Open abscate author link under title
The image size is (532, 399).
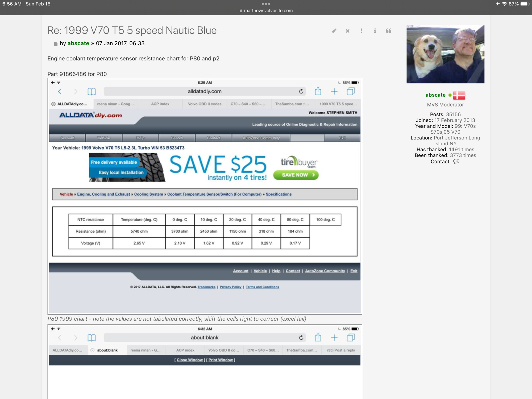pos(78,43)
